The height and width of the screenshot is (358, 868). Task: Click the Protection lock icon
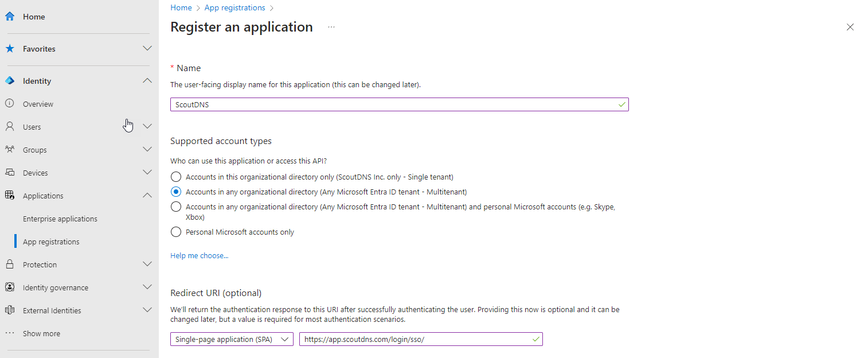pos(10,264)
